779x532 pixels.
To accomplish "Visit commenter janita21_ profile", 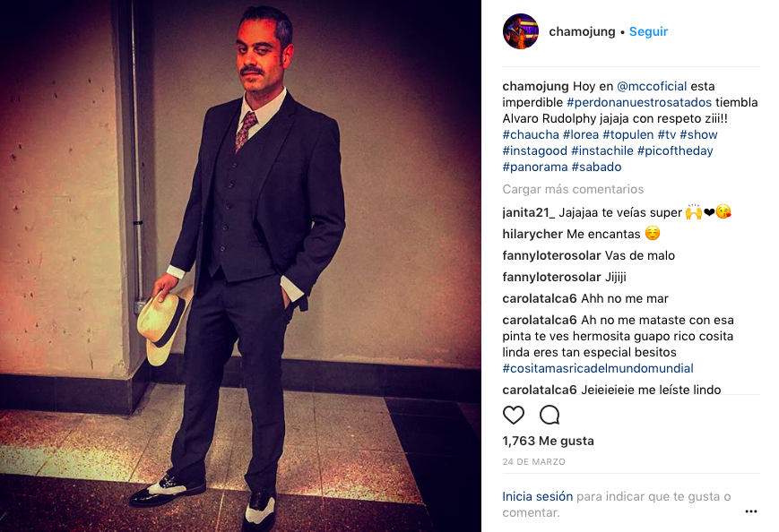I will point(529,213).
